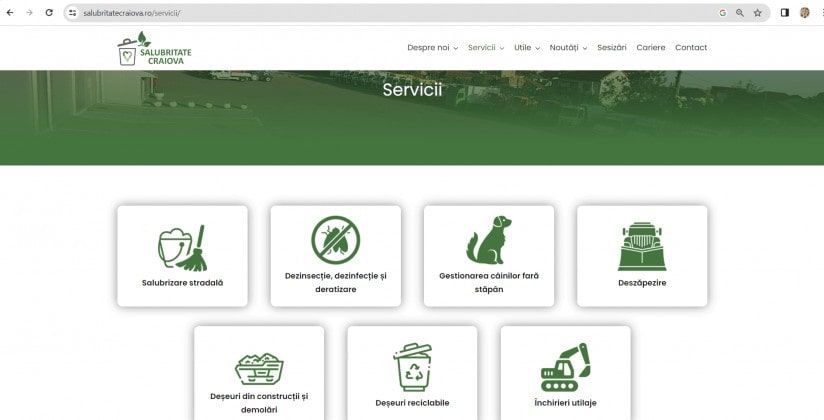The height and width of the screenshot is (420, 824).
Task: Select the construction waste container icon
Action: 259,366
